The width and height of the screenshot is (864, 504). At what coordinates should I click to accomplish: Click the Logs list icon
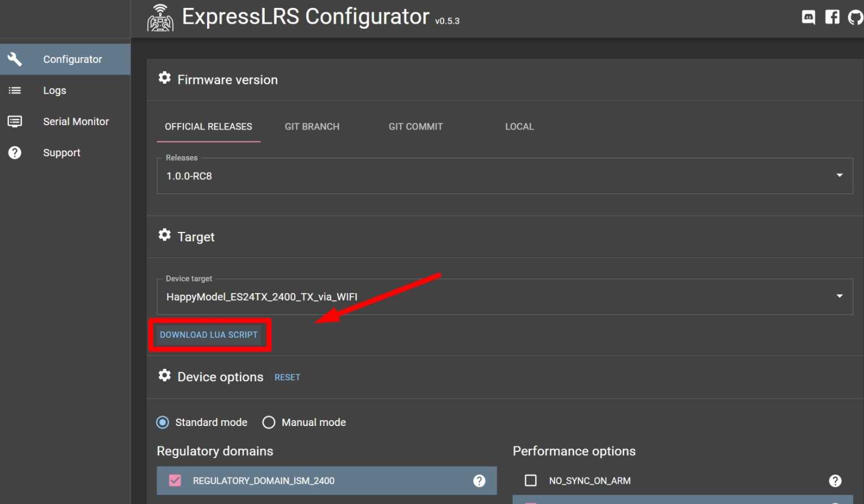click(x=15, y=91)
